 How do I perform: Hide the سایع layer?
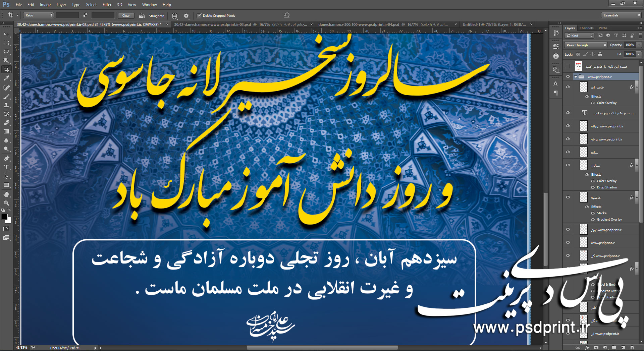(568, 152)
